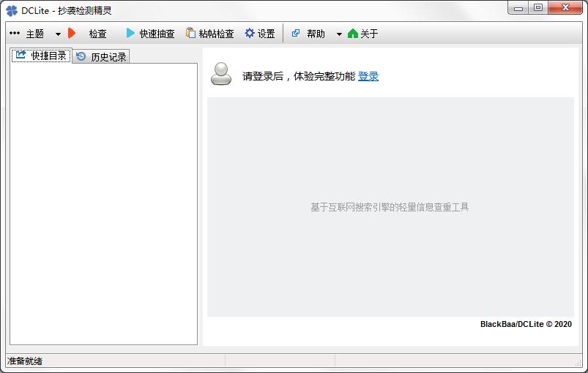The height and width of the screenshot is (373, 588).
Task: Switch to the 快捷目录 tab
Action: [x=42, y=56]
